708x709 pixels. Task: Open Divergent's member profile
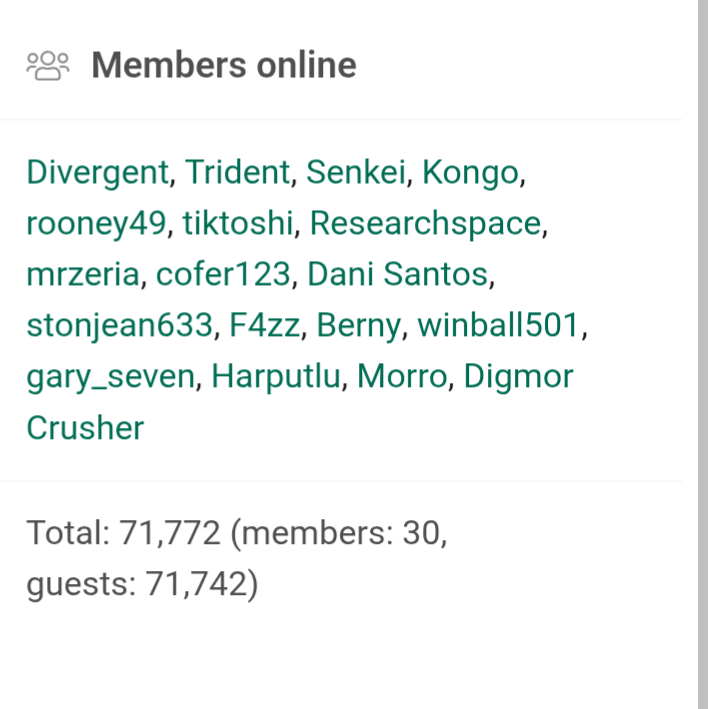pyautogui.click(x=98, y=172)
